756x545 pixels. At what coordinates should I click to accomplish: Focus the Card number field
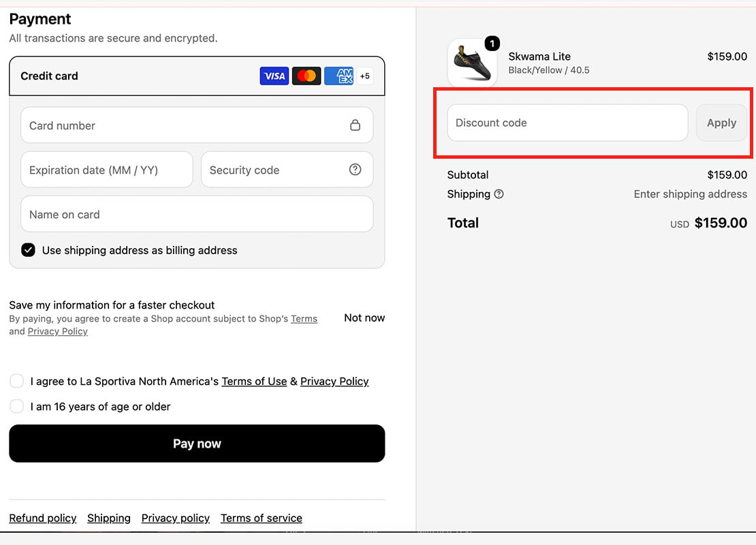click(x=197, y=125)
